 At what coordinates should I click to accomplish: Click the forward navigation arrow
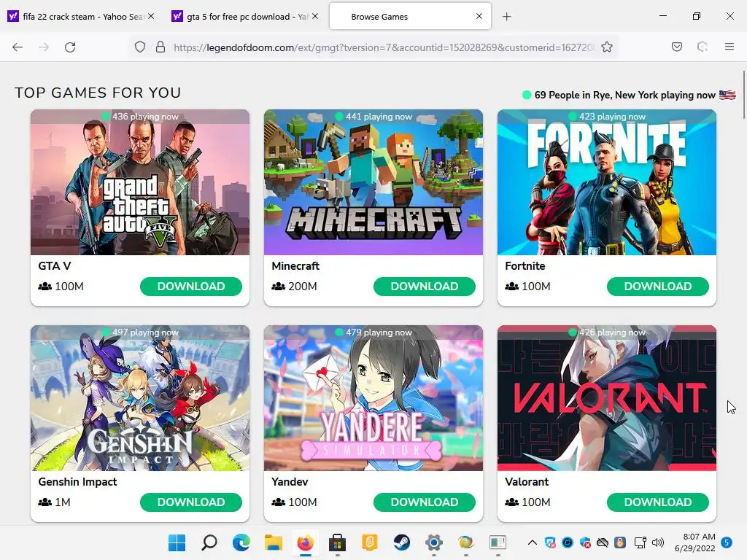44,47
